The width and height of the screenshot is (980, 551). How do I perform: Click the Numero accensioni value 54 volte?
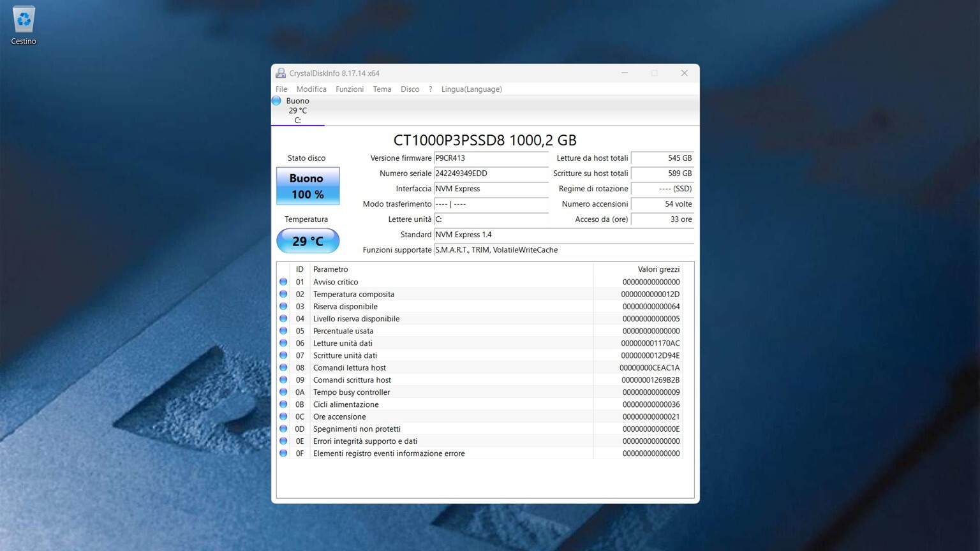pyautogui.click(x=662, y=204)
